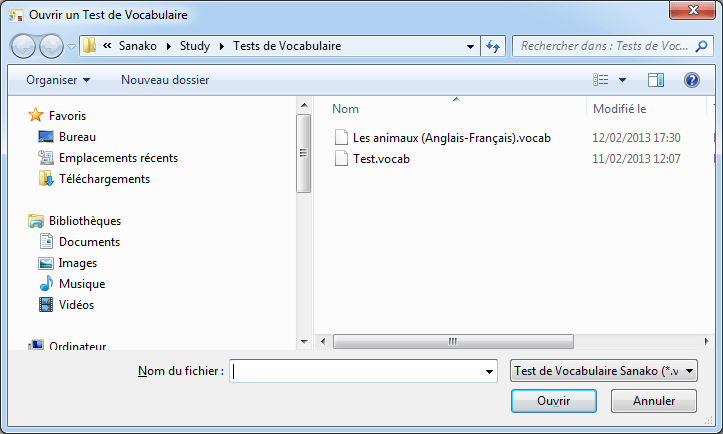
Task: Click the Back navigation arrow
Action: point(24,46)
